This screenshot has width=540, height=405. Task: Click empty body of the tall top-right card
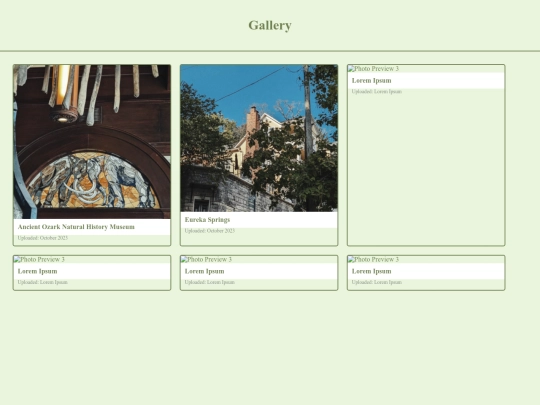tap(426, 170)
